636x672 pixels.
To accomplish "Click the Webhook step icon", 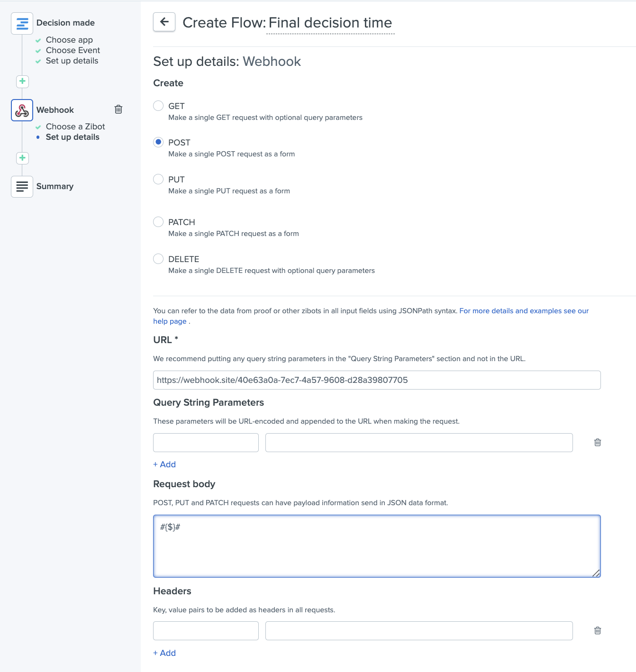I will [x=22, y=110].
